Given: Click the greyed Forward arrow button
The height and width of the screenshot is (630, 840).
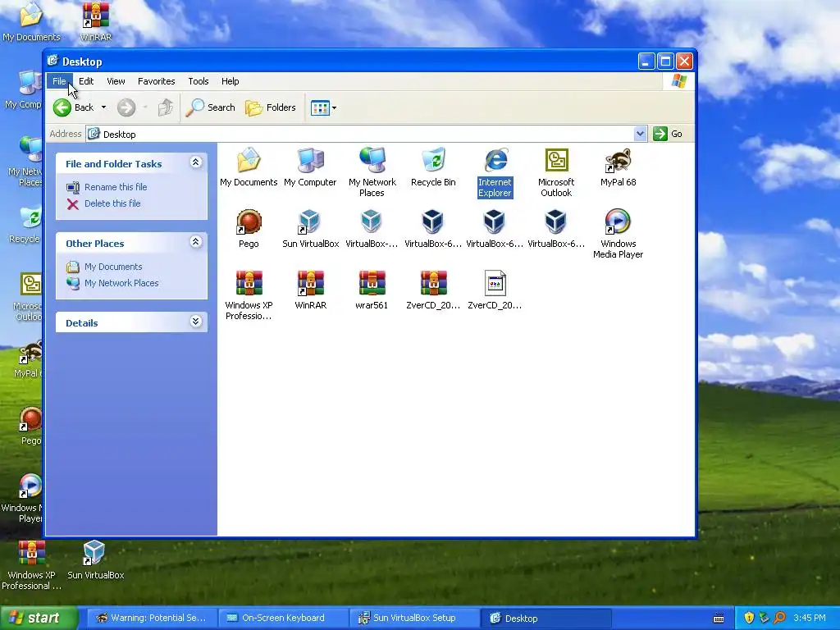Looking at the screenshot, I should [x=126, y=107].
